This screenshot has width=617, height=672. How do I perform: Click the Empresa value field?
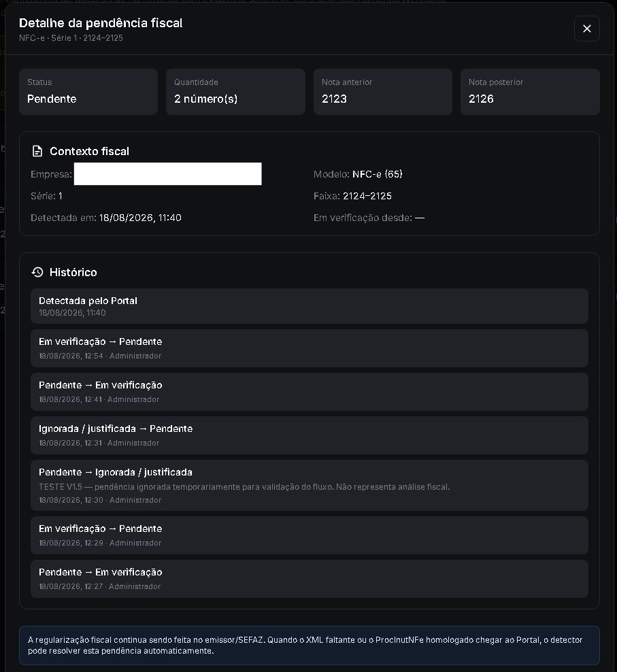[x=167, y=174]
